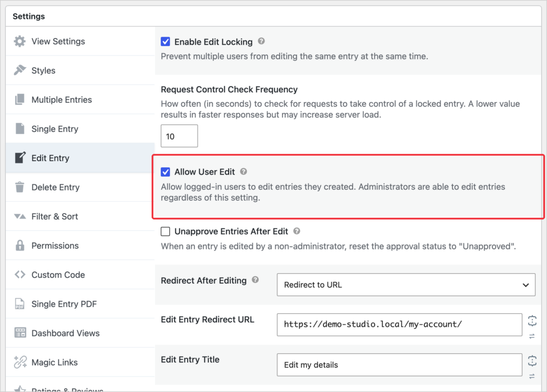Click the Multiple Entries pages icon
547x392 pixels.
pos(20,99)
